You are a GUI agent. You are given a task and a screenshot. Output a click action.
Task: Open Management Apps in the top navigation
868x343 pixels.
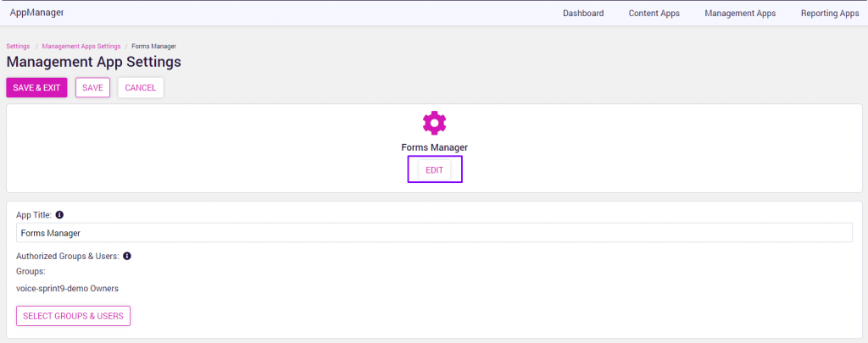740,14
